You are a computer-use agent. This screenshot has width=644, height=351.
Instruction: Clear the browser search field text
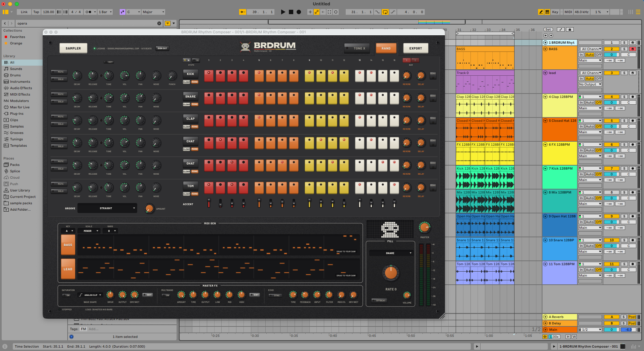click(159, 23)
